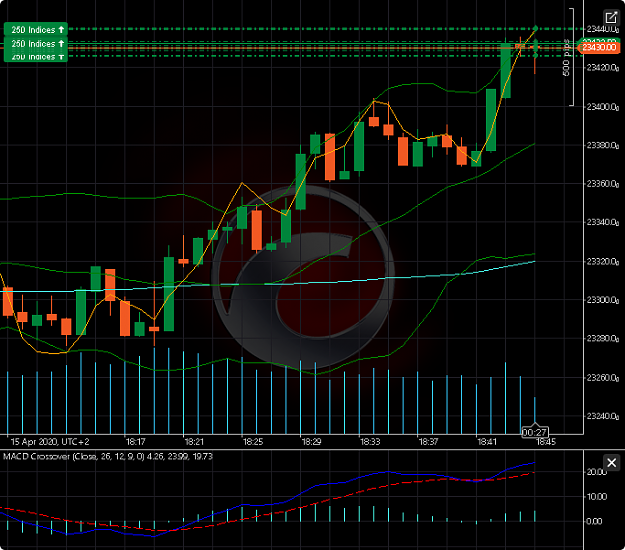
Task: Click the 23300.0 price axis label
Action: tap(602, 300)
